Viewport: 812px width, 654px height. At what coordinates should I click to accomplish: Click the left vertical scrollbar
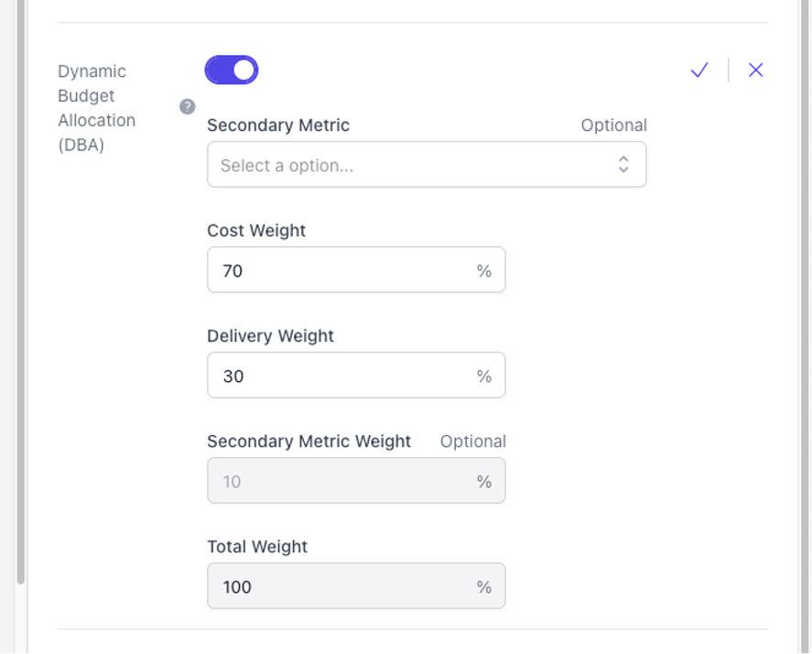click(21, 292)
